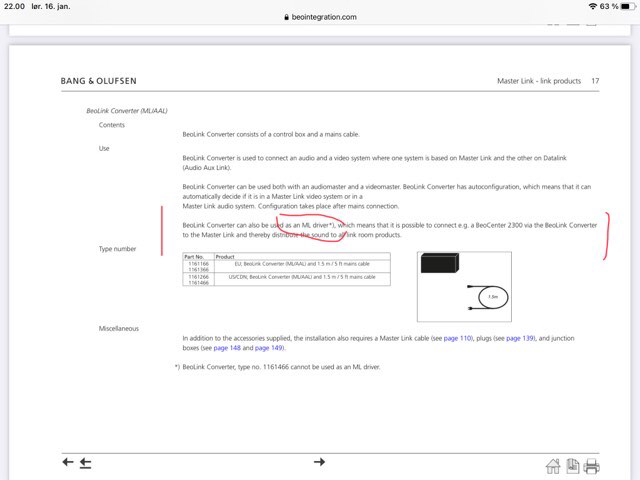Follow the page 149 link
The image size is (640, 480).
pos(269,348)
